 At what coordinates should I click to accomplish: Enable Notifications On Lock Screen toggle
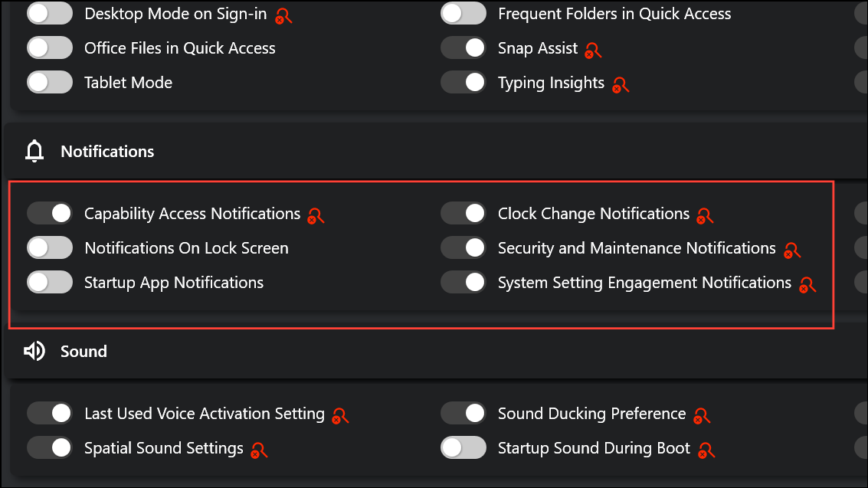click(x=50, y=248)
